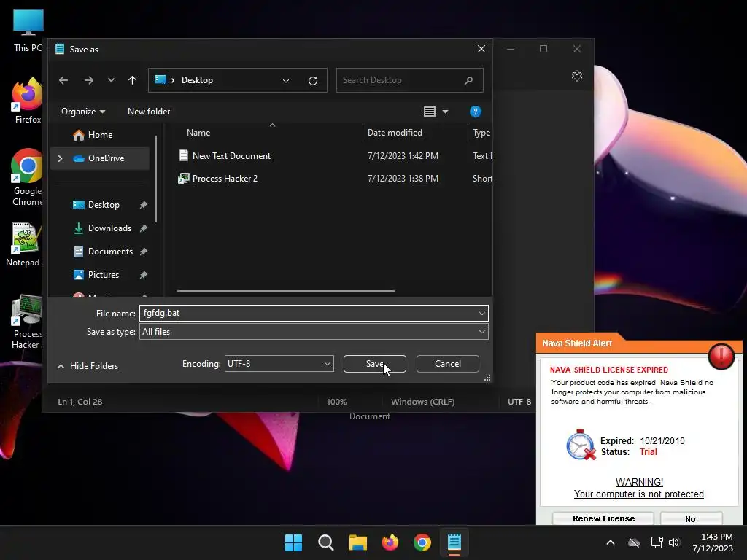The height and width of the screenshot is (560, 747).
Task: Click the Nava Shield red alert icon
Action: coord(721,356)
